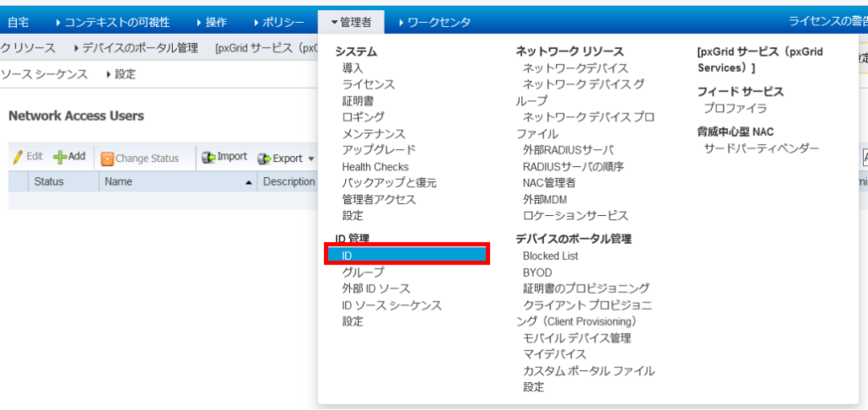Sort by Name column ascending arrow
The image size is (868, 410).
pyautogui.click(x=248, y=182)
